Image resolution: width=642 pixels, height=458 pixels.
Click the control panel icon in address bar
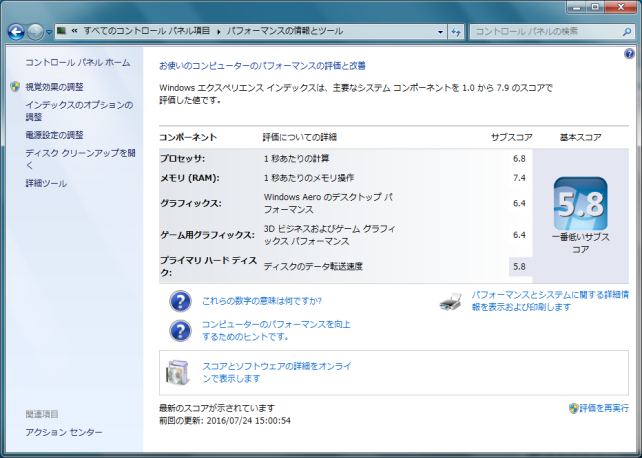tap(61, 31)
